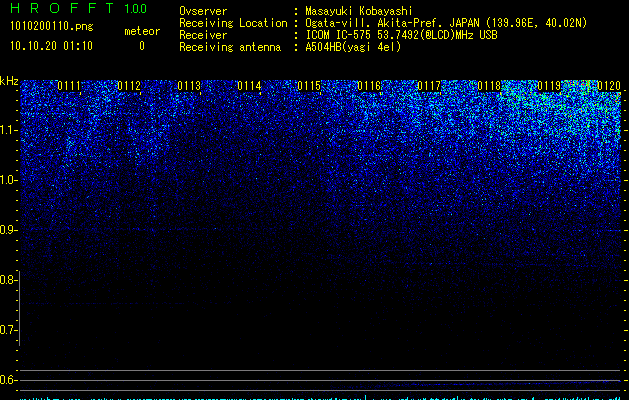Click the 0.6 frequency axis label
The width and height of the screenshot is (629, 400).
pos(7,380)
